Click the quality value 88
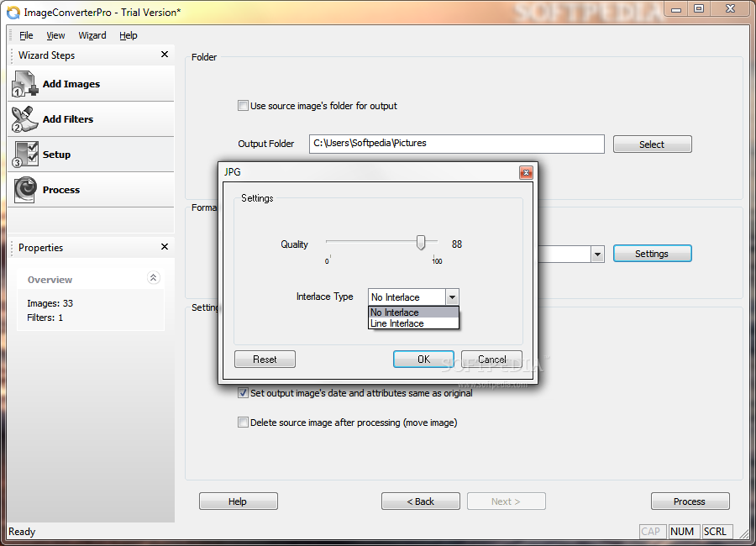 coord(457,244)
